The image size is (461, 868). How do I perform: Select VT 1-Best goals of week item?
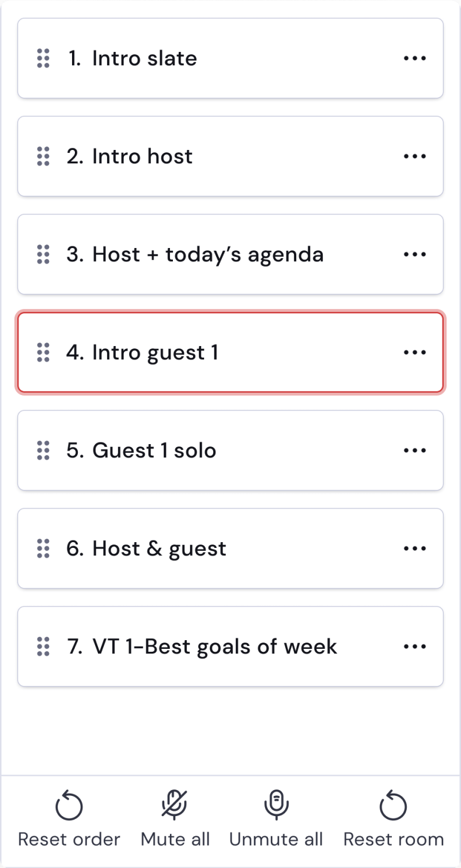coord(214,647)
